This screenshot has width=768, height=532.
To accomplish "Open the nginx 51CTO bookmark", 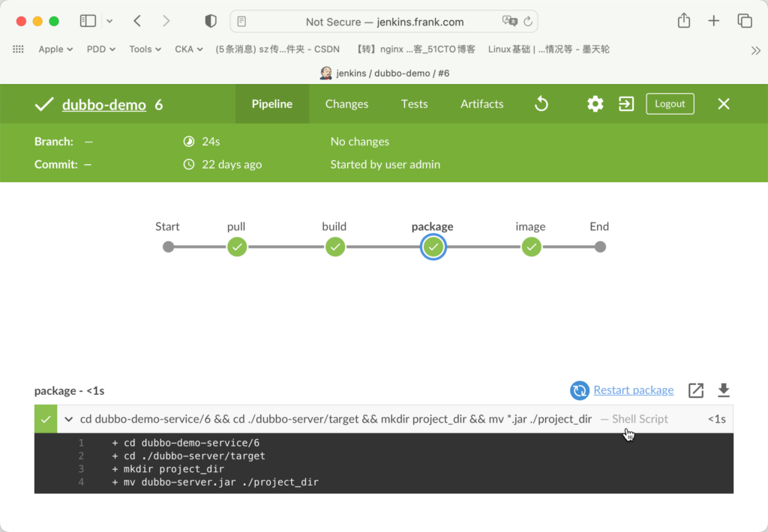I will coord(414,49).
